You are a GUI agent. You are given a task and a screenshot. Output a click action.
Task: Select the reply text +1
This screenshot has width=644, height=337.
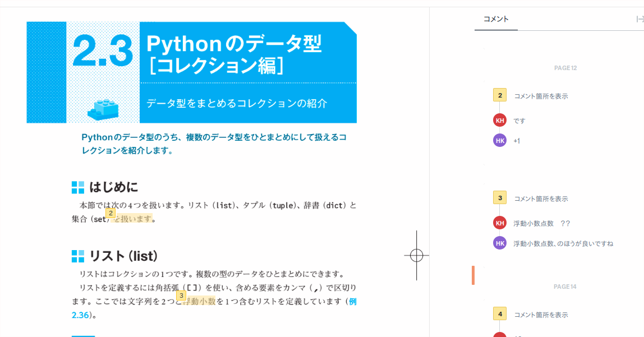click(x=517, y=141)
